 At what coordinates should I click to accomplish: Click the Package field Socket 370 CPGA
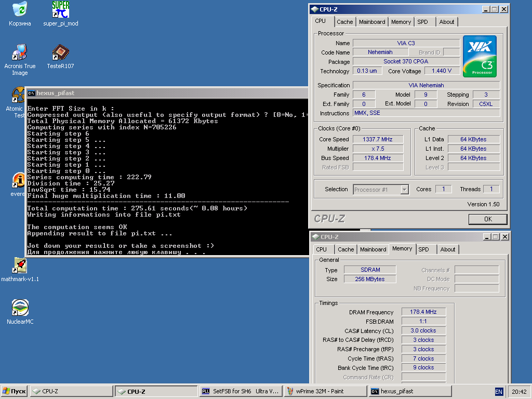406,61
